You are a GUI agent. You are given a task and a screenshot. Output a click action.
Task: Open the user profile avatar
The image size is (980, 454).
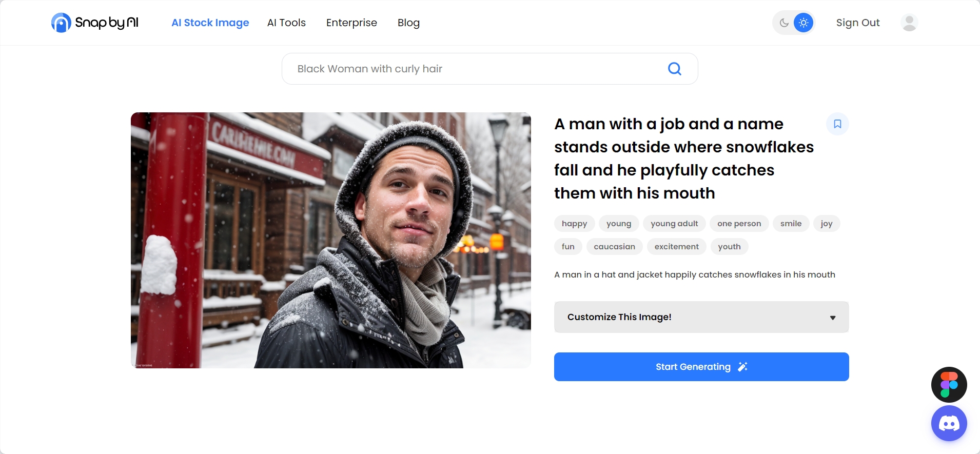point(909,23)
